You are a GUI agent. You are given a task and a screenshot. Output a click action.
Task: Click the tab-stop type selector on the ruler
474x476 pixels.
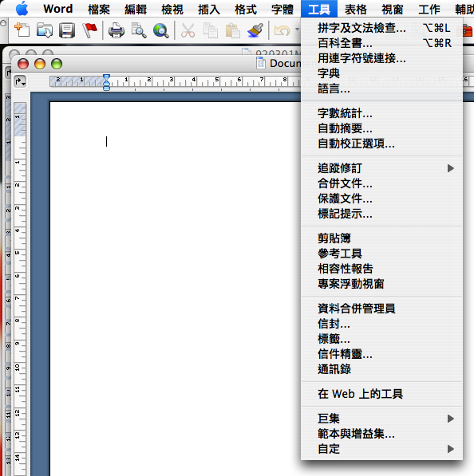pos(20,81)
